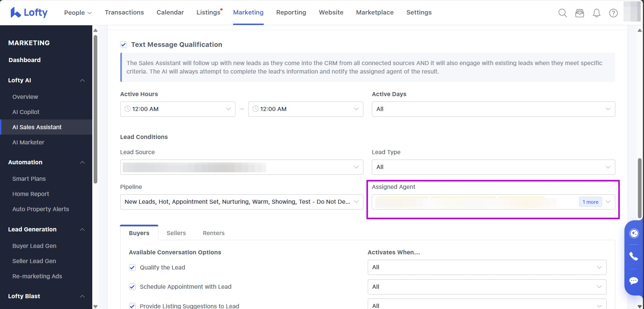Collapse the Lead Generation section

point(82,229)
